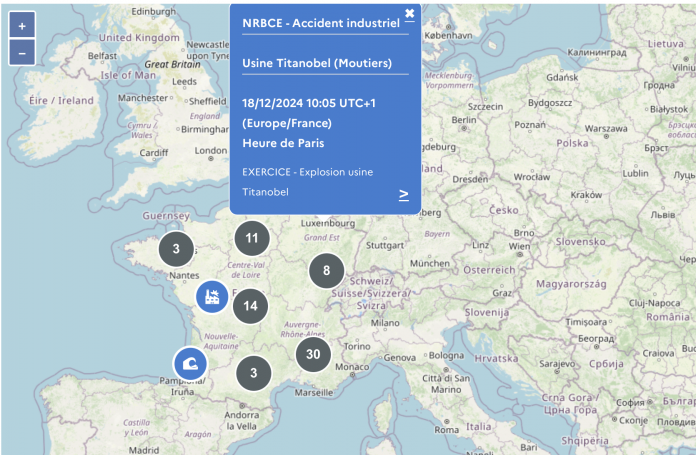This screenshot has height=455, width=696.
Task: Open the cluster marker showing 30
Action: pyautogui.click(x=313, y=354)
